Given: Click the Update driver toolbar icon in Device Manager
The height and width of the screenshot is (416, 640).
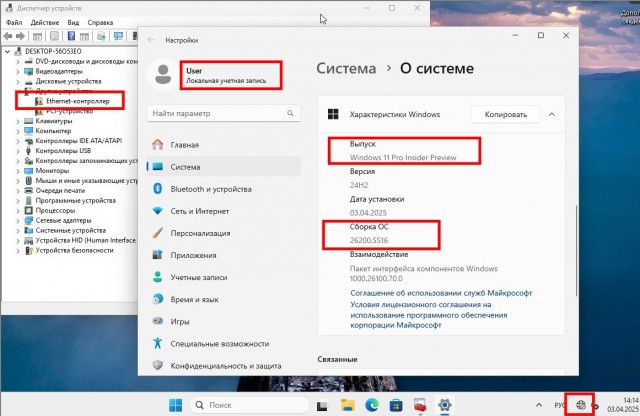Looking at the screenshot, I should [x=101, y=36].
